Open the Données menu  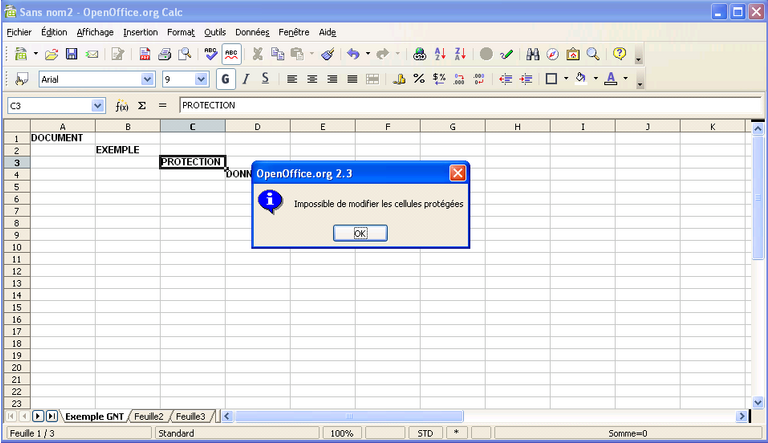coord(252,32)
